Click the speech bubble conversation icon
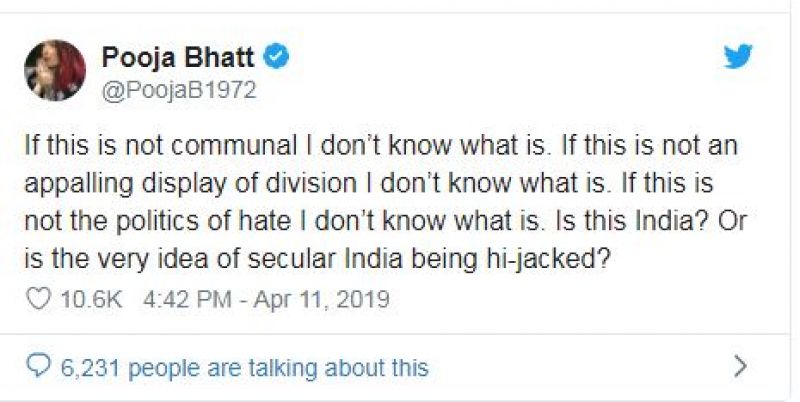 (38, 367)
